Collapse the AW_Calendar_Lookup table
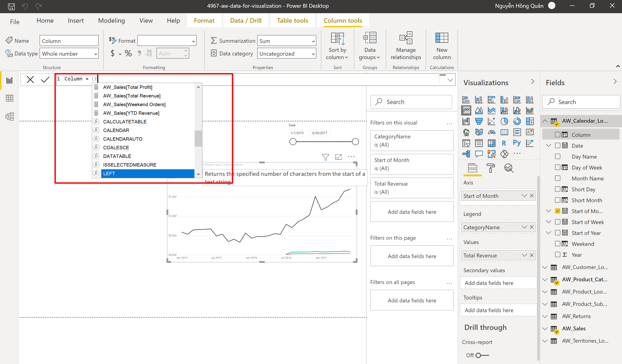622x364 pixels. click(x=545, y=121)
